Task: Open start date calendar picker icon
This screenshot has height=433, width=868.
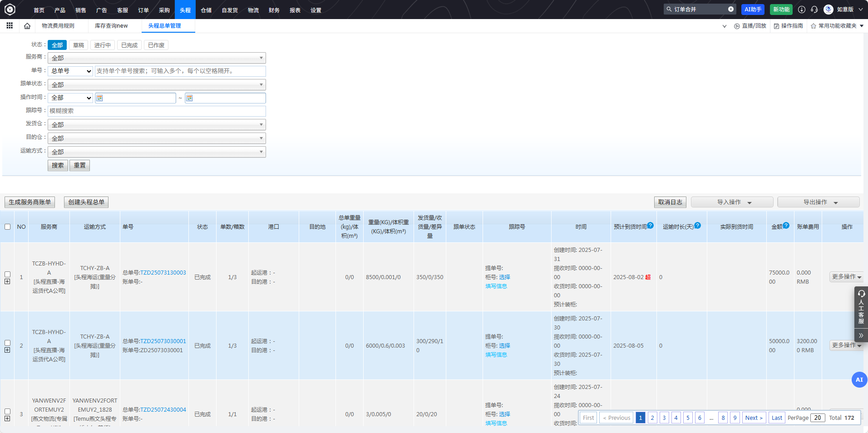Action: (99, 98)
